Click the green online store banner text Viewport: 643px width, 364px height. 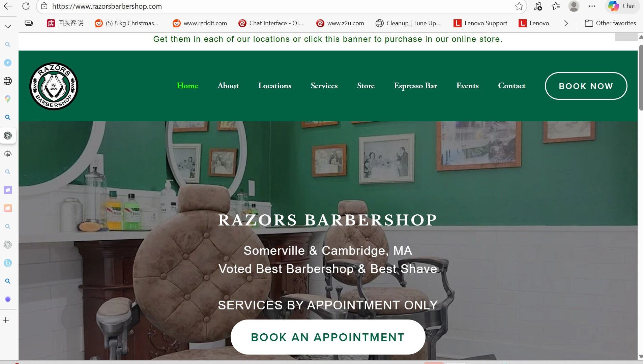click(328, 39)
